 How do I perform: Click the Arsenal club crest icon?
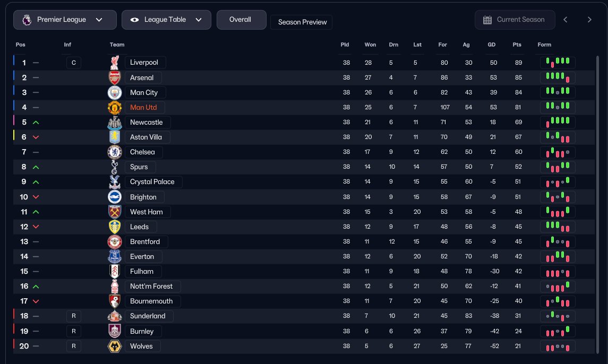coord(115,77)
